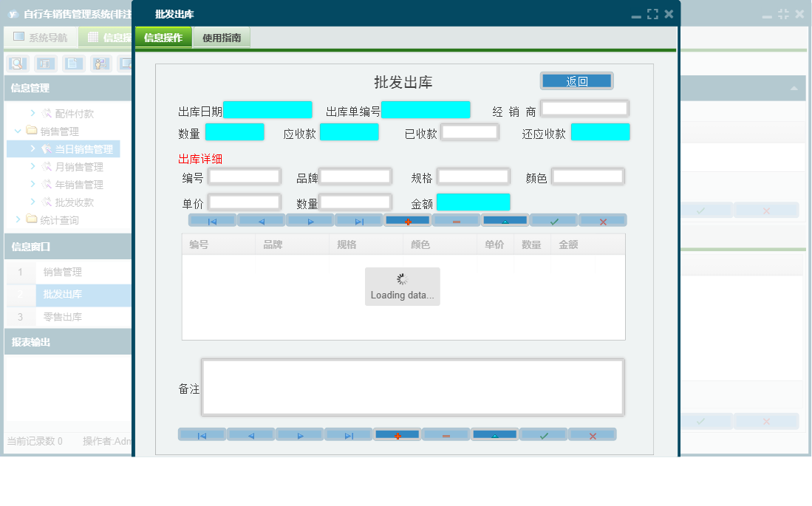
Task: Click the green checkmark confirm icon
Action: pos(553,220)
